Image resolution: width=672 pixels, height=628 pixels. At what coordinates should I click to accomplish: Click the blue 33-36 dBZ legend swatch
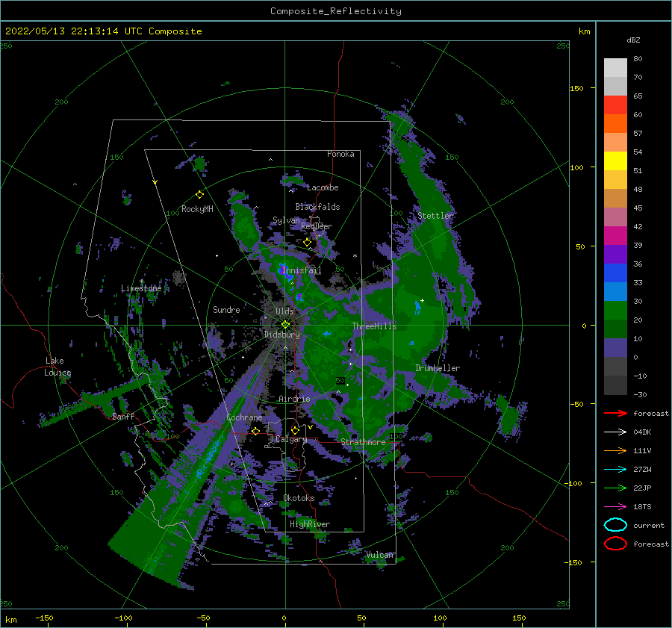(615, 273)
